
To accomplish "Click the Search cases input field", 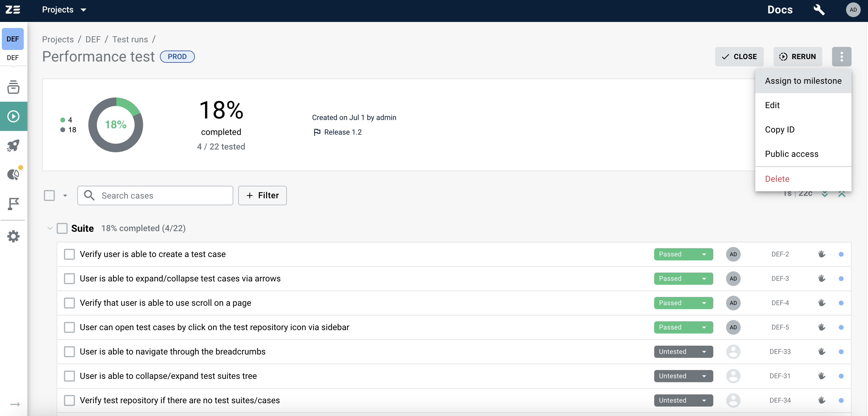I will coord(155,195).
